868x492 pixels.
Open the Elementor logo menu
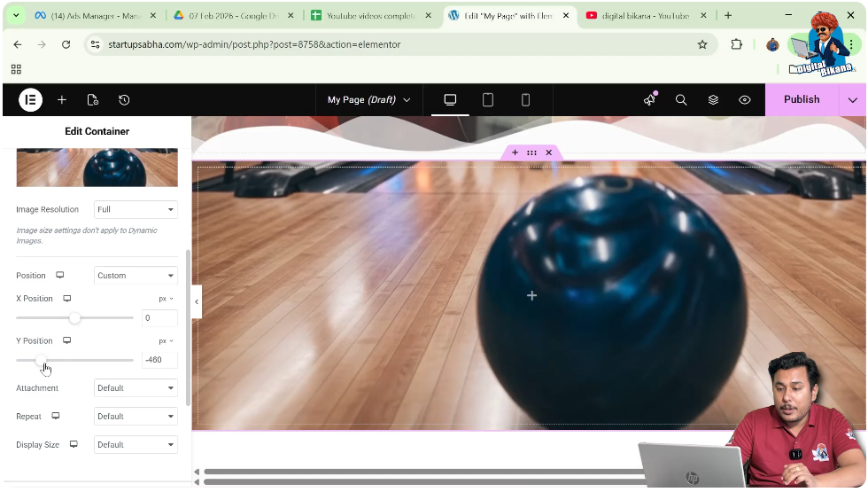30,100
